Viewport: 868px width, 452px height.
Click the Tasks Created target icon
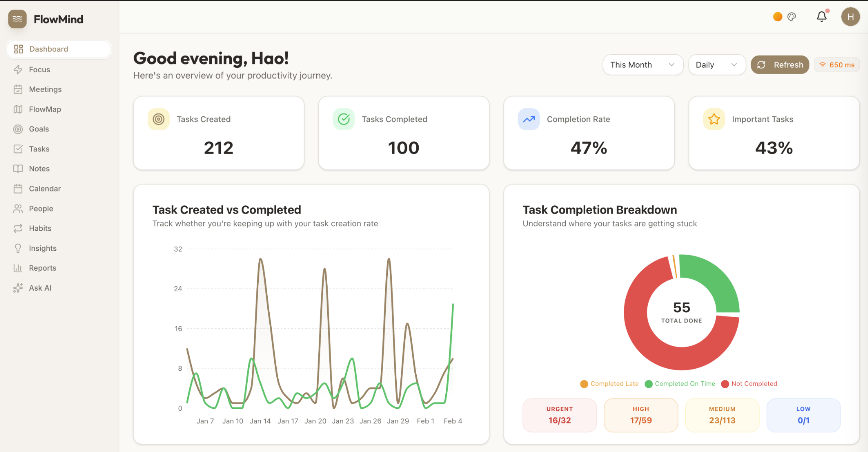point(158,119)
